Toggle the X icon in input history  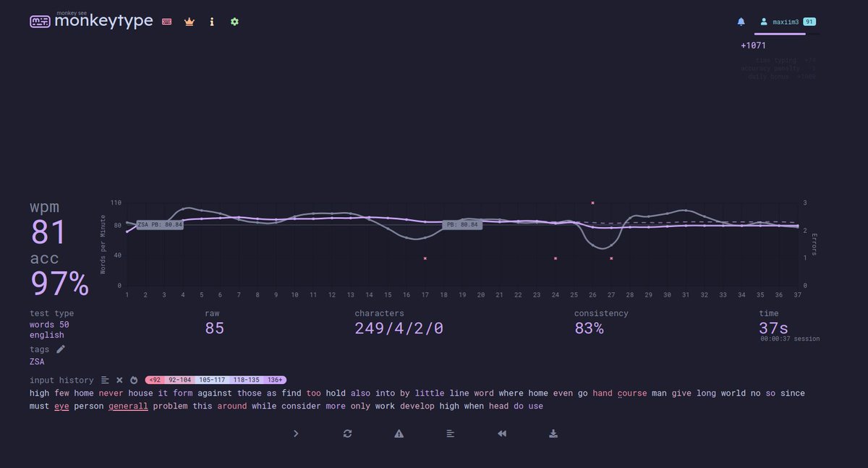pos(119,380)
